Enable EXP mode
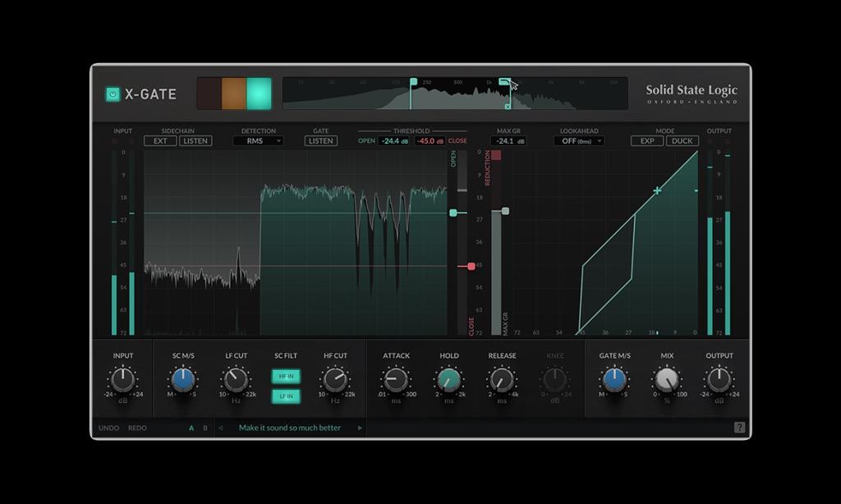Image resolution: width=841 pixels, height=504 pixels. tap(647, 141)
